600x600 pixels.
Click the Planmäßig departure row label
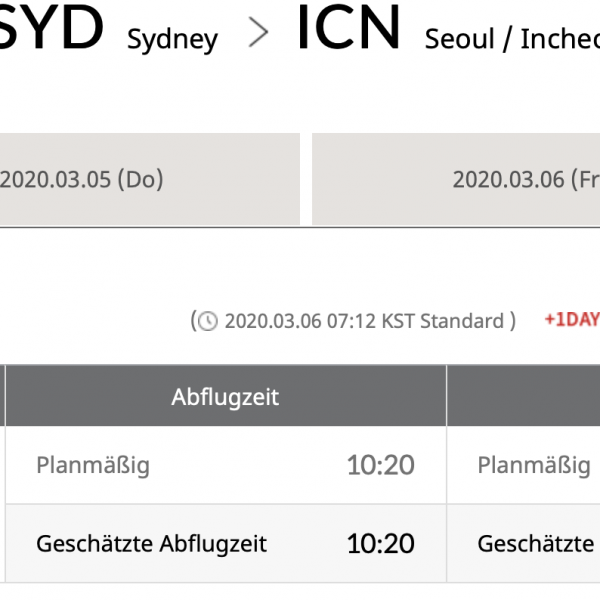pyautogui.click(x=93, y=465)
